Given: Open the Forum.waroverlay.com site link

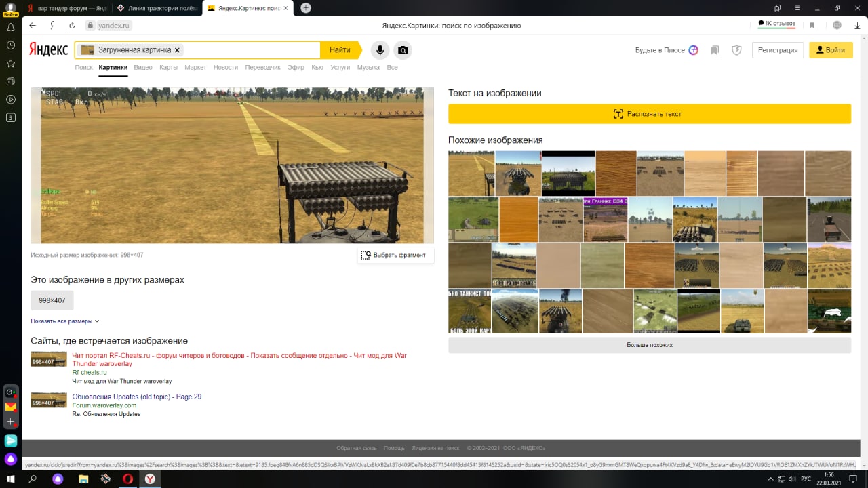Looking at the screenshot, I should (104, 405).
